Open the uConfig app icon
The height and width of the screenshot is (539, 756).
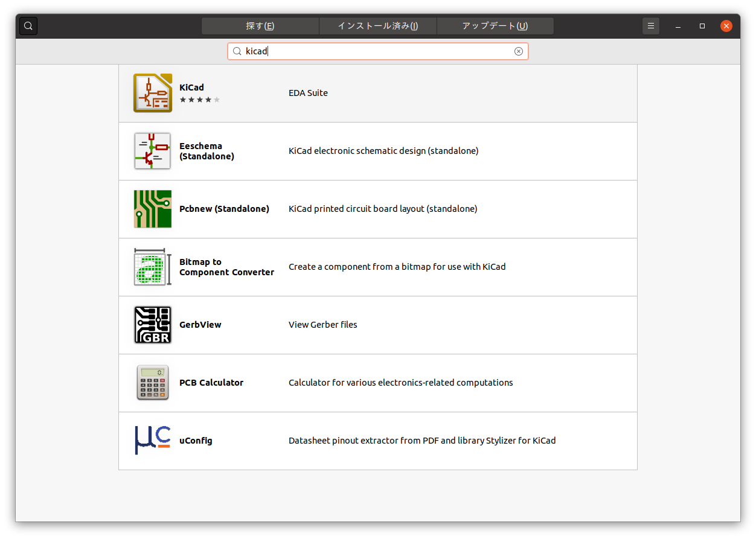(x=153, y=441)
